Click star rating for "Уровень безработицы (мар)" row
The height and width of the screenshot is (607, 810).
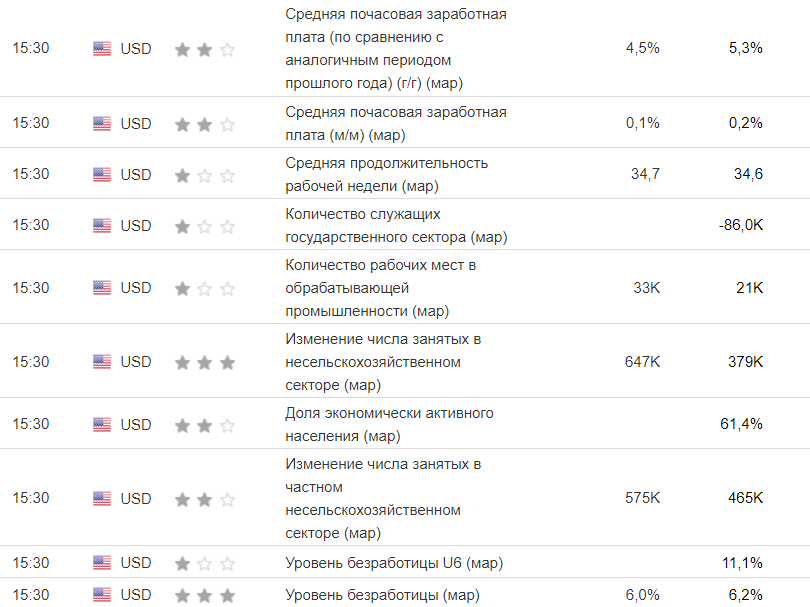pyautogui.click(x=205, y=596)
